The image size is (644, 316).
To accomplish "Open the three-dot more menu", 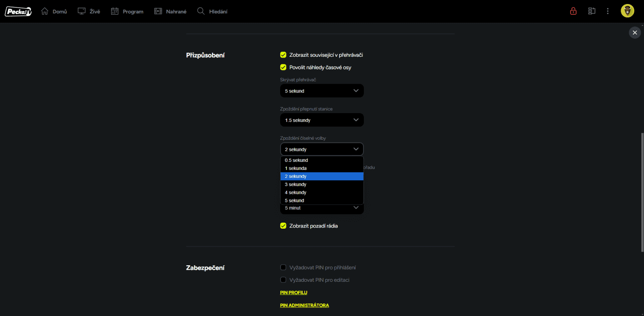I will (x=608, y=11).
